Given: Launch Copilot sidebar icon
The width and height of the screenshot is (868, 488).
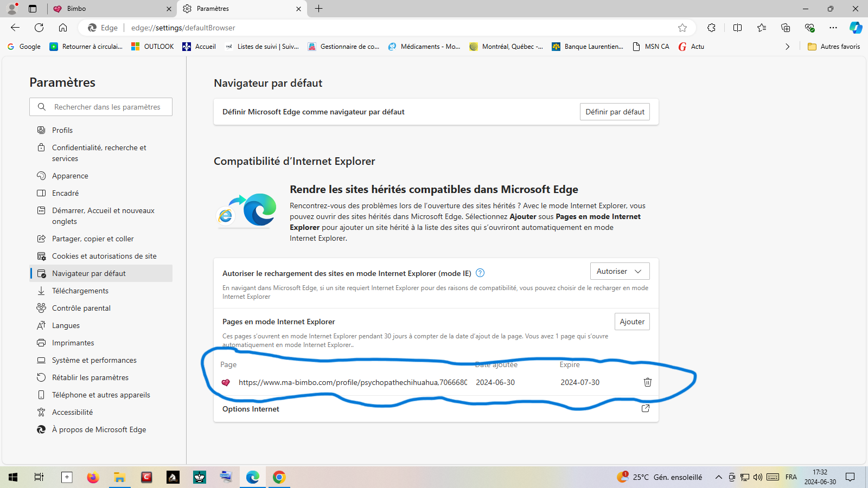Looking at the screenshot, I should coord(856,28).
